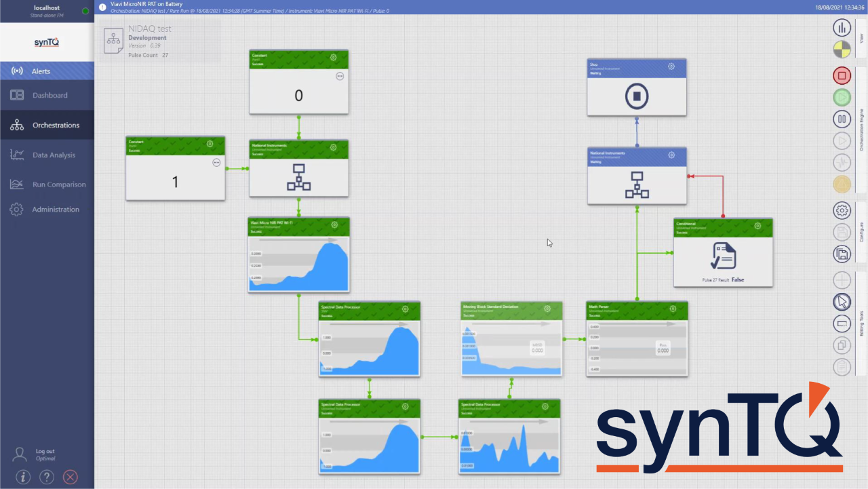
Task: Select the Run Comparison sidebar entry
Action: coord(59,184)
